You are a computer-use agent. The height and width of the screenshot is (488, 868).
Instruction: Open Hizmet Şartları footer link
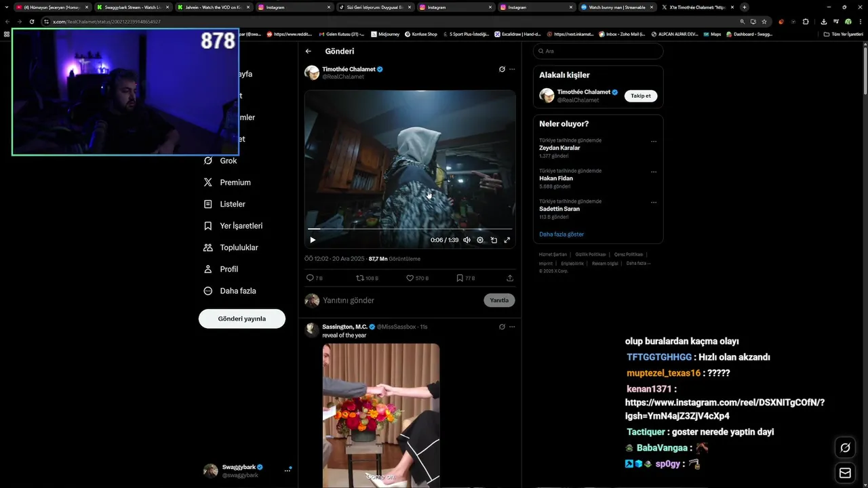[553, 254]
